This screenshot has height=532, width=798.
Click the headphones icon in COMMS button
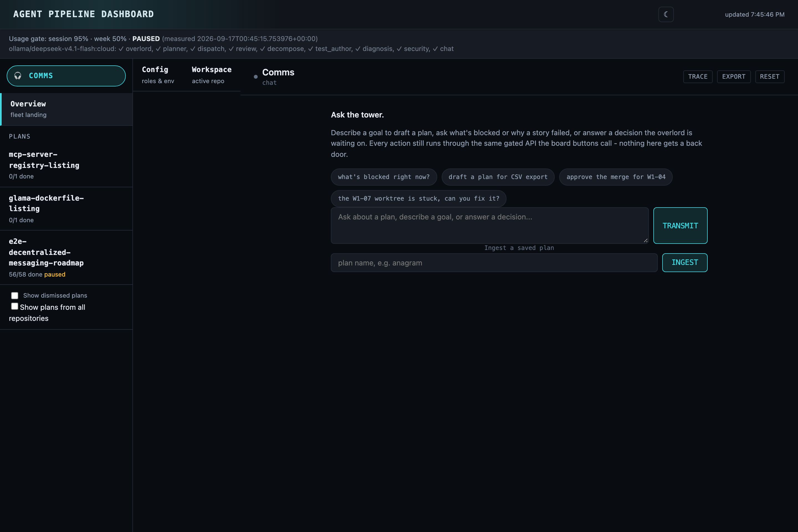[x=18, y=76]
